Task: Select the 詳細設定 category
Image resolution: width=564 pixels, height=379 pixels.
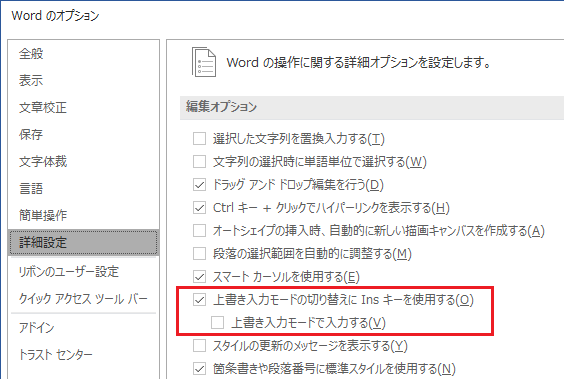Action: click(83, 242)
